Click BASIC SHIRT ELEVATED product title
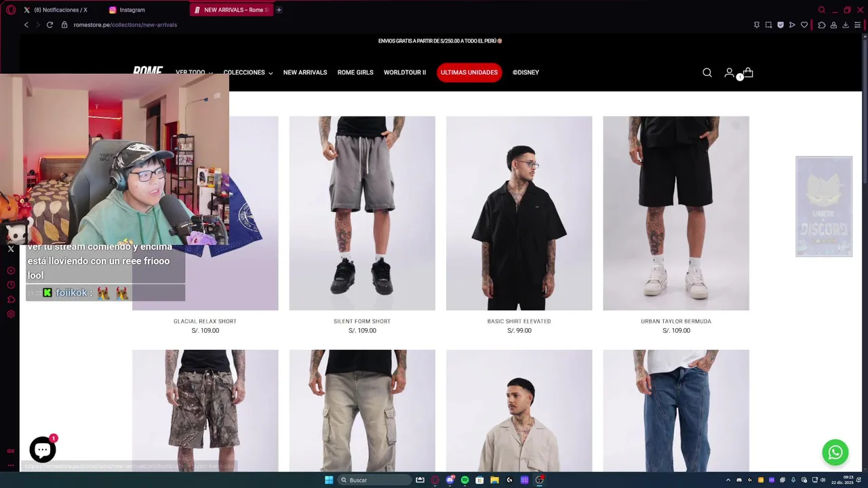Image resolution: width=868 pixels, height=488 pixels. click(519, 321)
